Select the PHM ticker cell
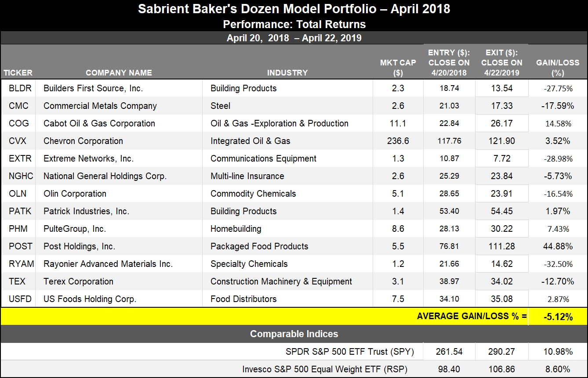This screenshot has width=588, height=378. point(19,229)
